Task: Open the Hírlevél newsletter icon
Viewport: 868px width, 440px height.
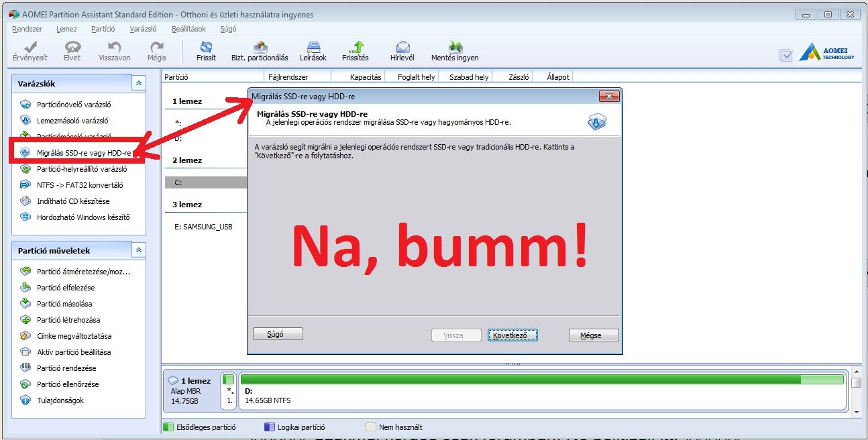Action: pos(402,51)
